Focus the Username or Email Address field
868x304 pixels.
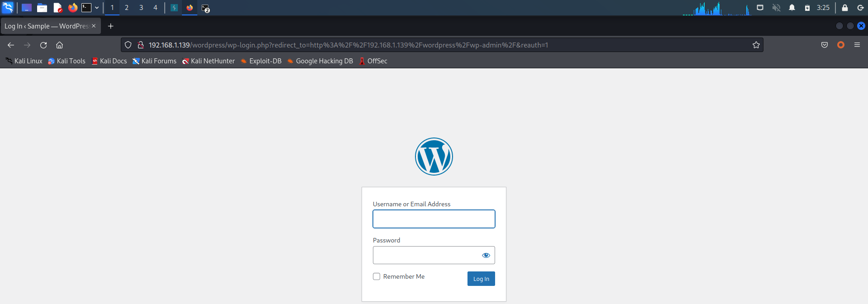tap(434, 219)
